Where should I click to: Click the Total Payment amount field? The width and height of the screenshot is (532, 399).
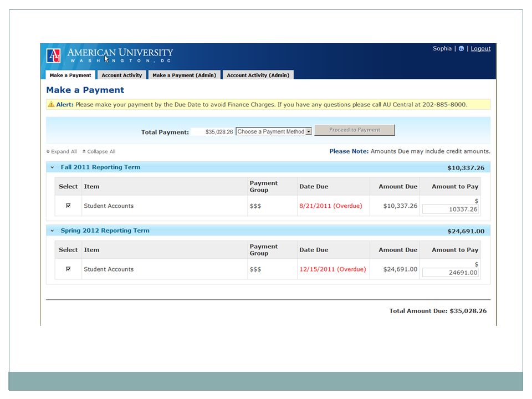click(x=212, y=132)
